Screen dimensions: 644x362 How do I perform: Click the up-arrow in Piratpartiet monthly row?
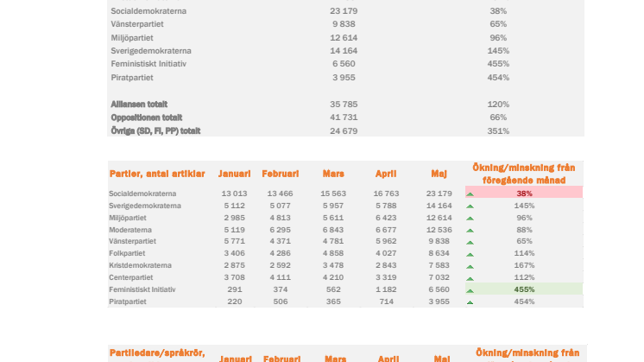pos(470,302)
